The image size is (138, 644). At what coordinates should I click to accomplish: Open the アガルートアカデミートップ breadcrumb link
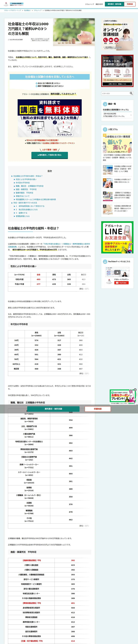point(13,11)
